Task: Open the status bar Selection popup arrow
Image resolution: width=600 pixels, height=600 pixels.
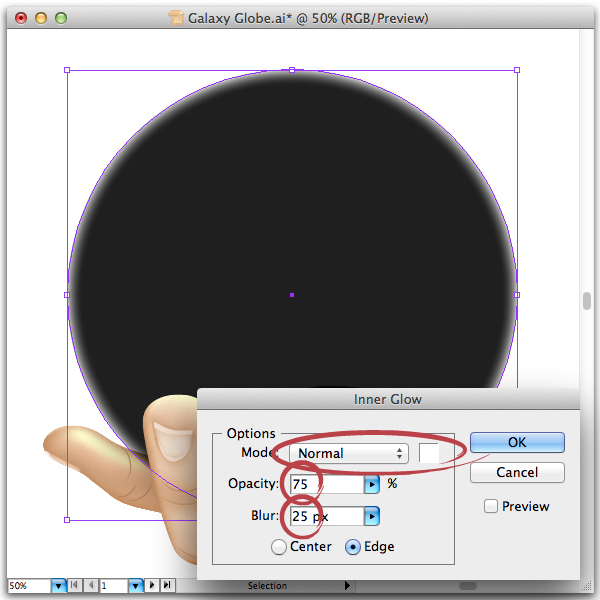Action: (x=347, y=585)
